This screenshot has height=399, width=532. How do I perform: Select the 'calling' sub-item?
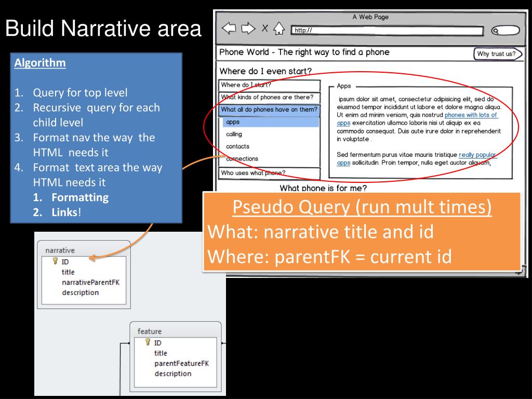pos(234,135)
